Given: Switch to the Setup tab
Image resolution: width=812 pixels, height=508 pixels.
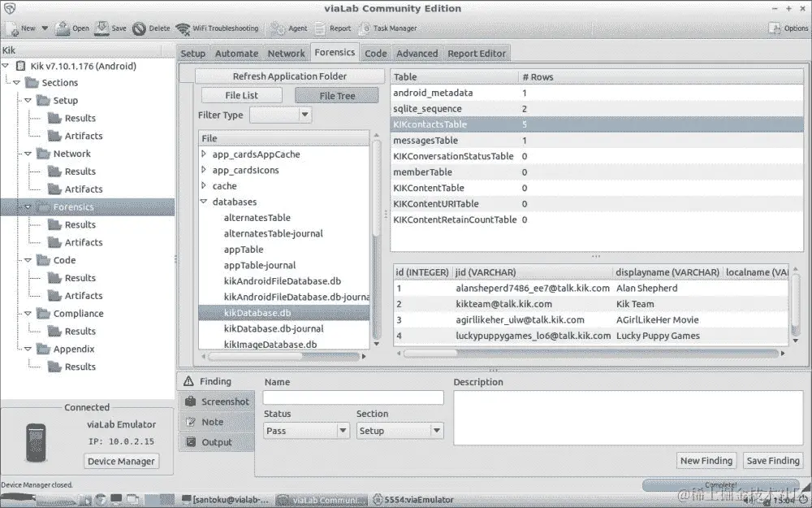Looking at the screenshot, I should point(192,54).
